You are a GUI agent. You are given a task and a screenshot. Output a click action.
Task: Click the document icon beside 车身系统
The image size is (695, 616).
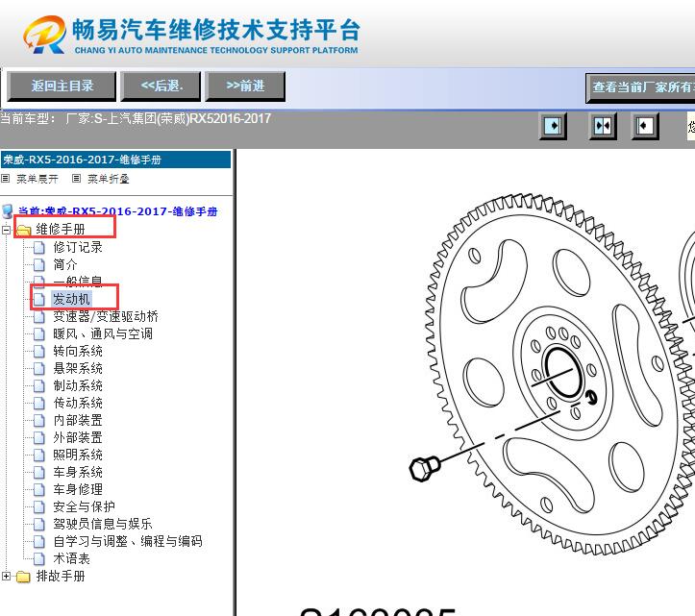[39, 473]
